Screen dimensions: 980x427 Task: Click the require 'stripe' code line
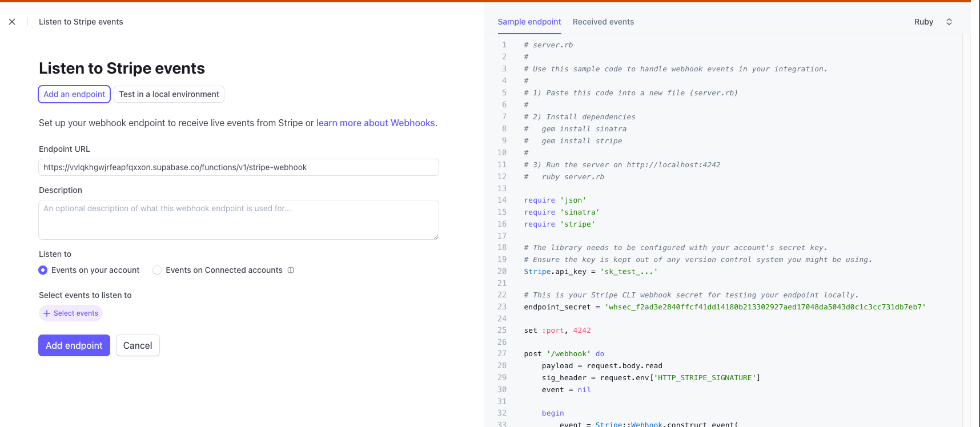560,224
